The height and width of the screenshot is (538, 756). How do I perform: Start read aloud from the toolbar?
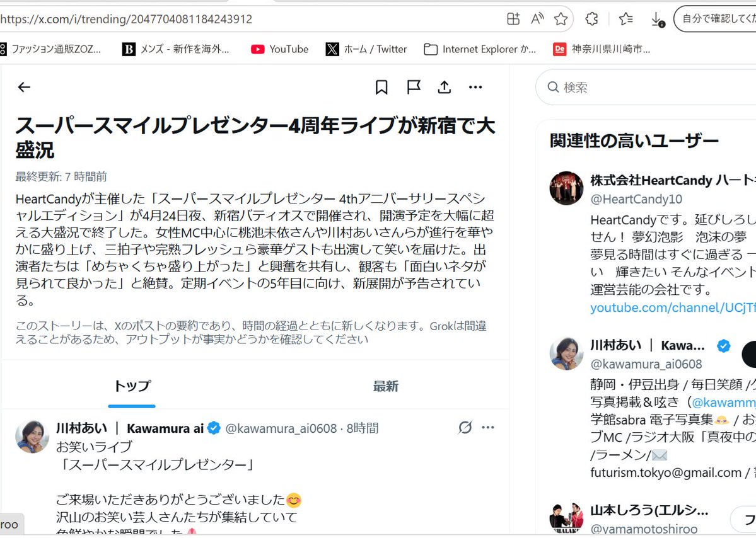click(x=536, y=20)
